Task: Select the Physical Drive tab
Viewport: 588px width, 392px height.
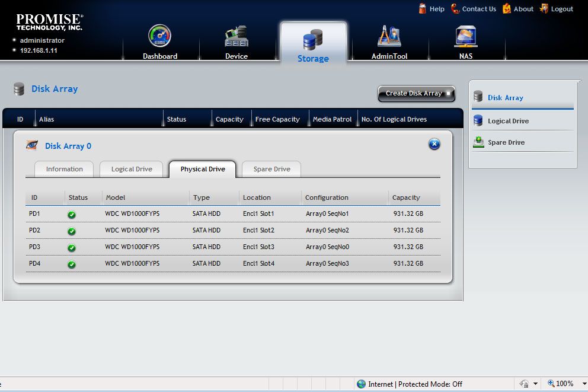Action: pos(203,169)
